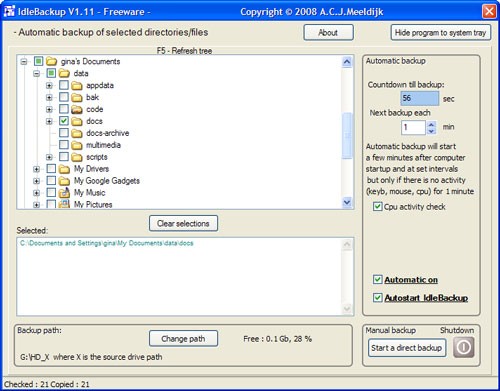Open the About dialog
This screenshot has width=500, height=391.
pos(328,33)
